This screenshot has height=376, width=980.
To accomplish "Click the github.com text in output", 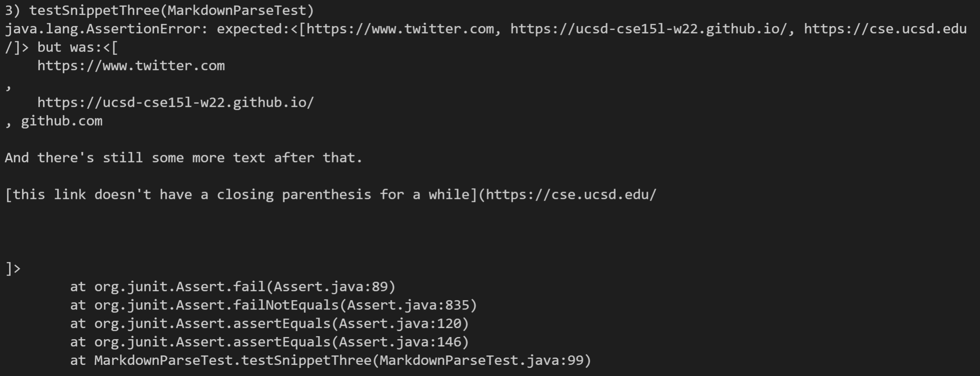I will pos(62,121).
